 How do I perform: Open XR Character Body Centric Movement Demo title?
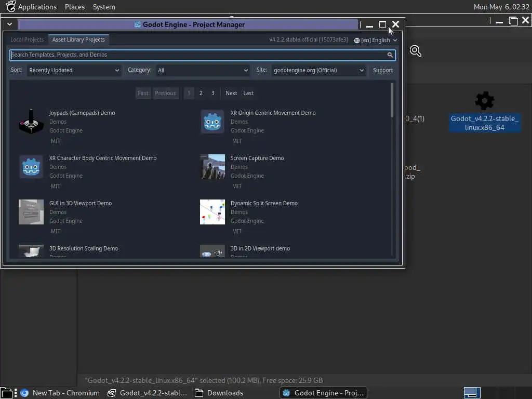click(103, 158)
